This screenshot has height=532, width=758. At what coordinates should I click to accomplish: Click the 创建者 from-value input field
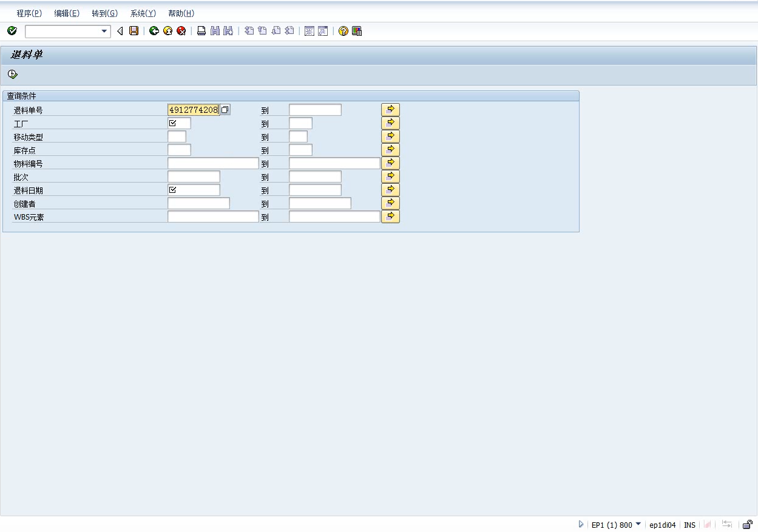[198, 203]
